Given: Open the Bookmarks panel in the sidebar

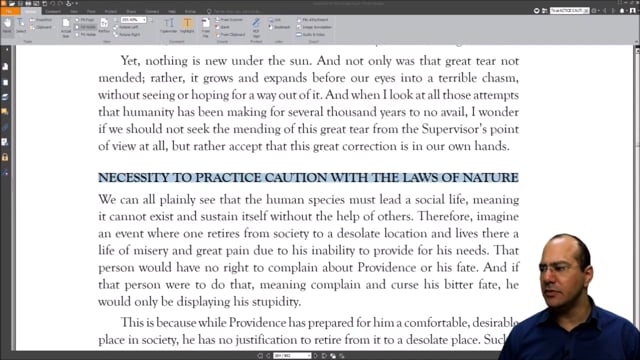Looking at the screenshot, I should click(5, 67).
